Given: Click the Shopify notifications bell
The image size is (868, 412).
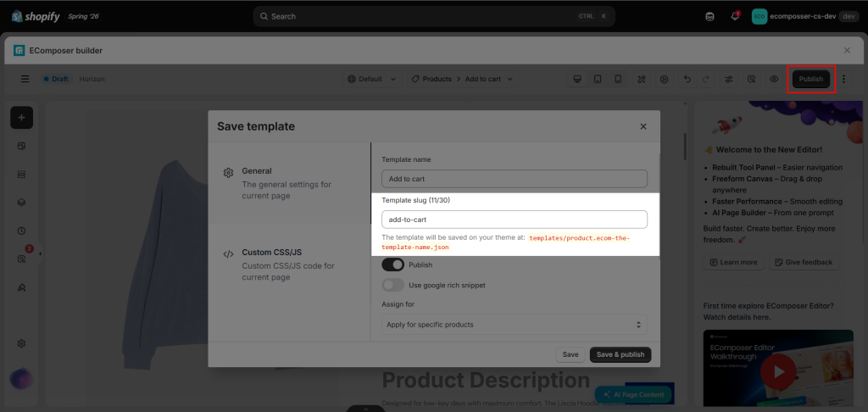Looking at the screenshot, I should [735, 16].
